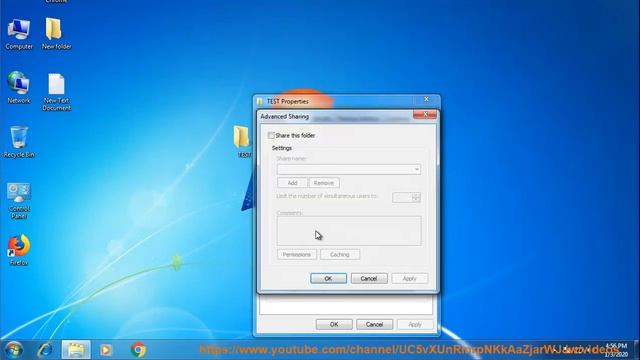
Task: Click Apply in Advanced Sharing dialog
Action: (x=409, y=278)
